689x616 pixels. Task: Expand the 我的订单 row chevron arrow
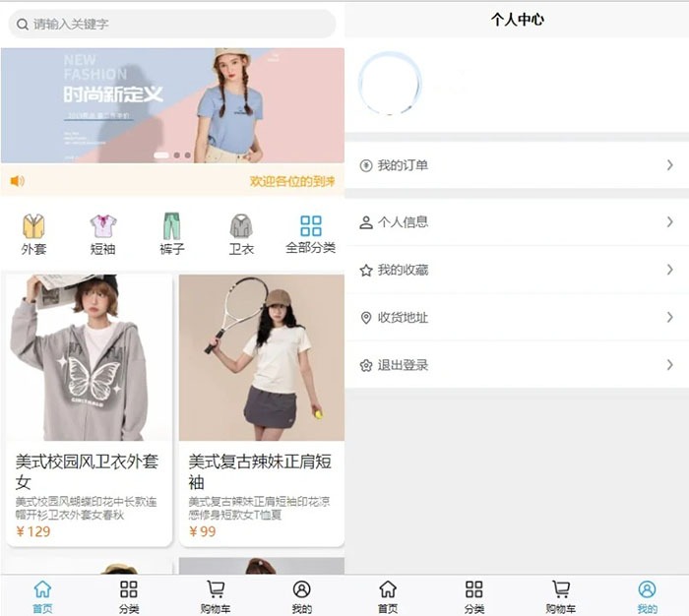669,165
